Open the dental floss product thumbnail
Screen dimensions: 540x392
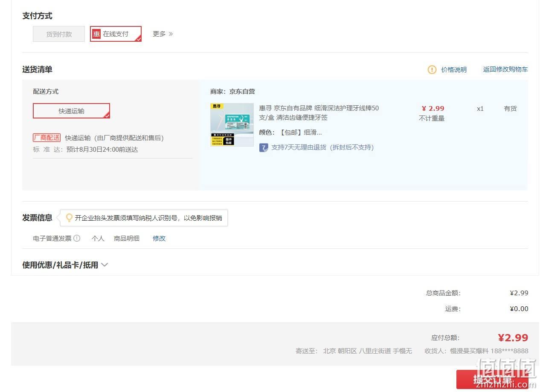(232, 125)
